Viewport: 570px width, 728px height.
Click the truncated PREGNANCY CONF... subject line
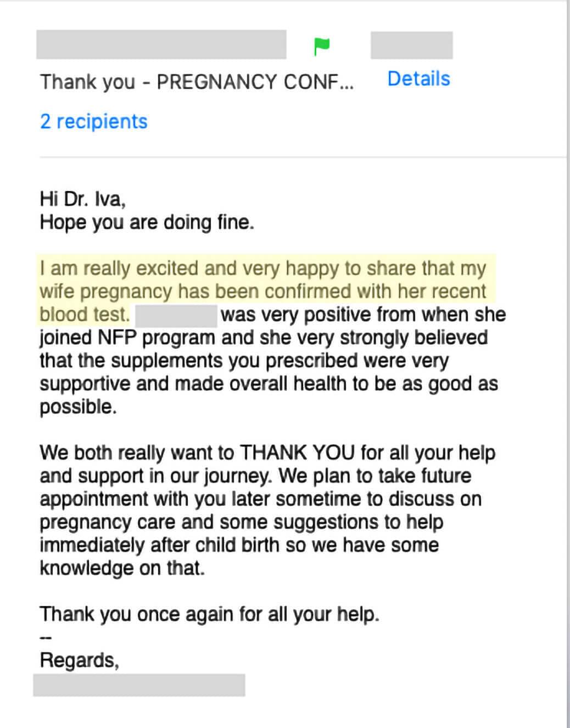[x=197, y=82]
